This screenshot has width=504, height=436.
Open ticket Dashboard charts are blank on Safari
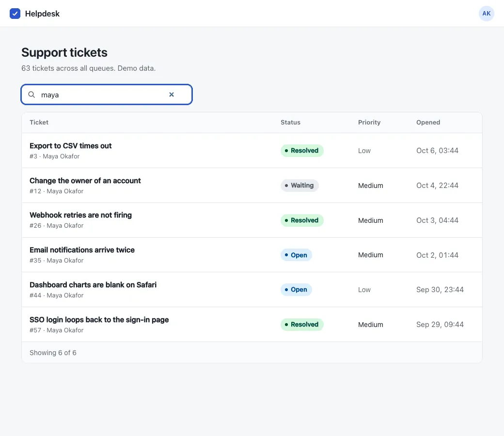(x=93, y=285)
